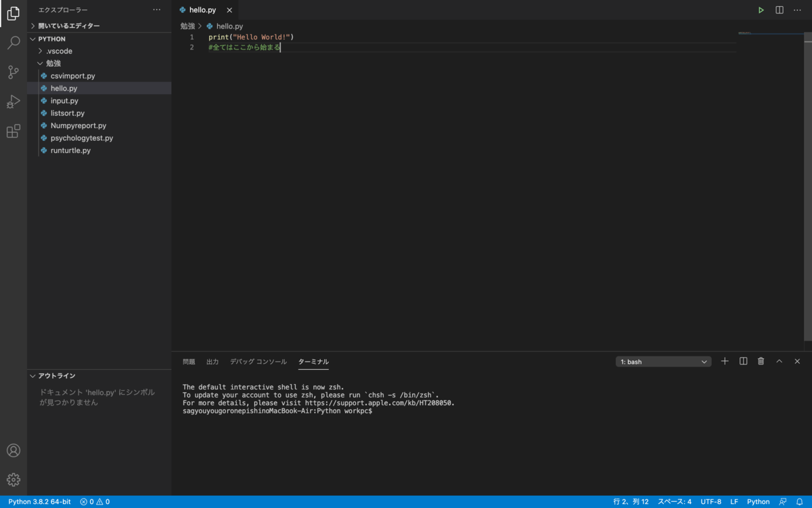The image size is (812, 508).
Task: Select the hello.py editor tab
Action: [x=205, y=10]
